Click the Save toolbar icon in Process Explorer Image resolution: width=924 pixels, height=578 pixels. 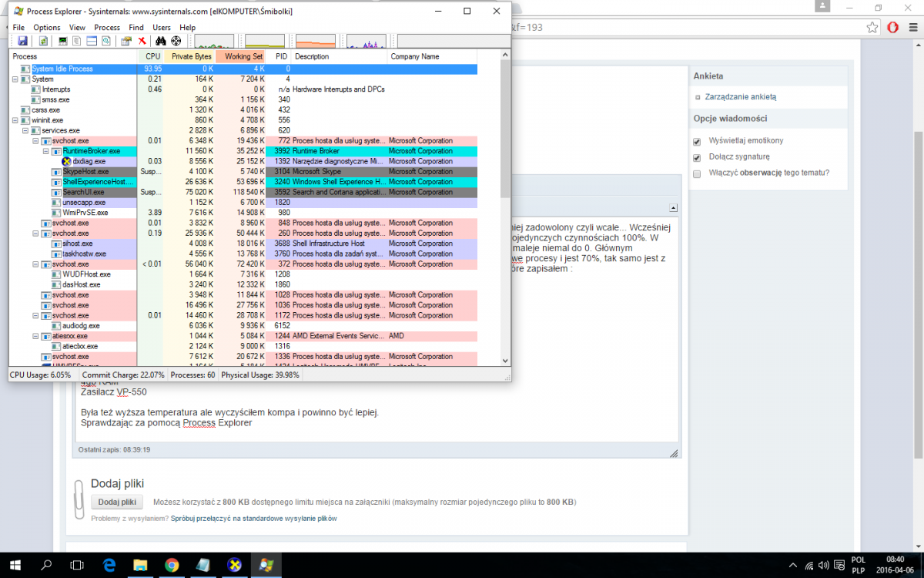coord(22,41)
